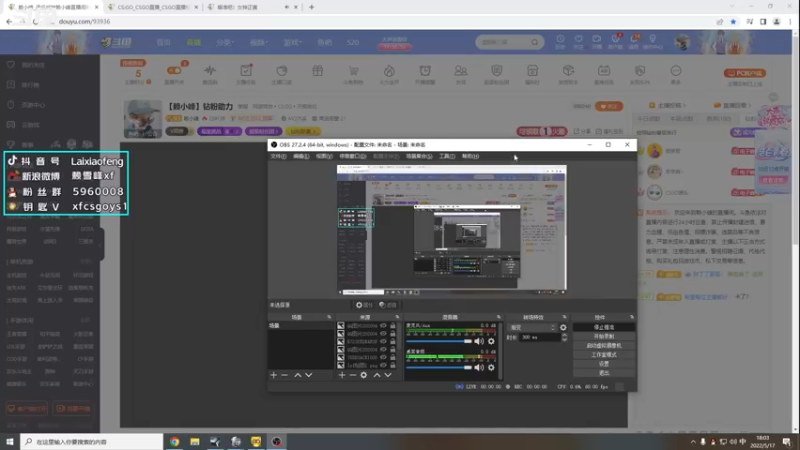Remove the selected scene with the minus icon
800x450 pixels.
[x=285, y=375]
